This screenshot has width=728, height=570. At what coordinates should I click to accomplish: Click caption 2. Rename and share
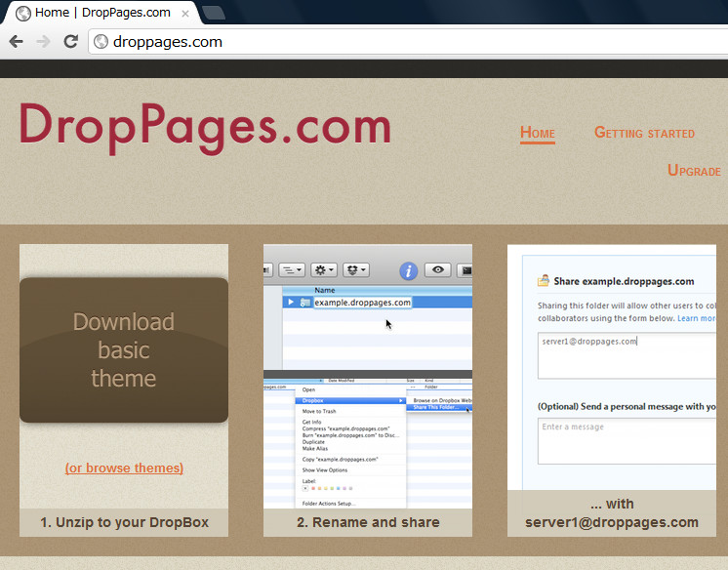(368, 522)
